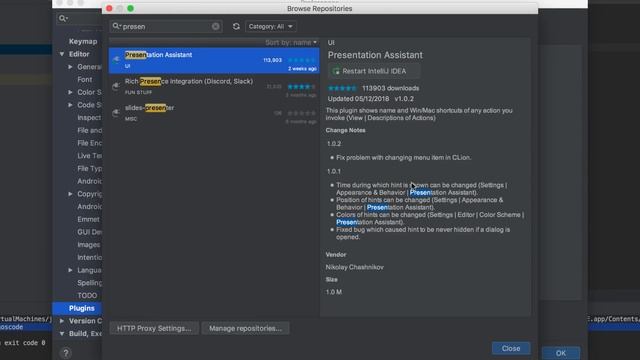This screenshot has height=360, width=640.
Task: Expand the Color Scheme settings node
Action: 70,92
